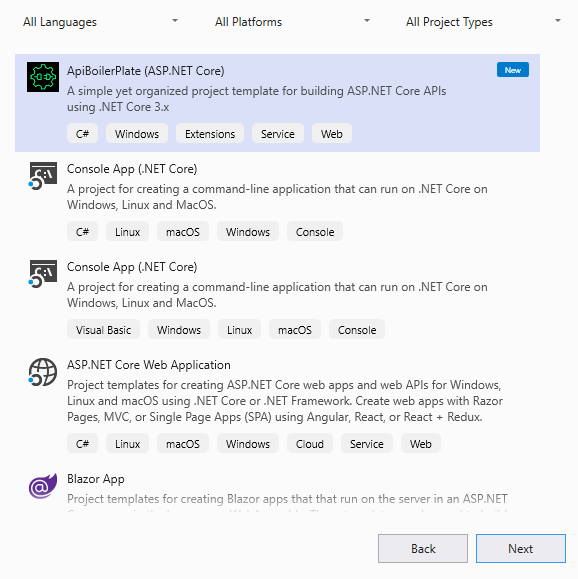Click the Service tag under ApiBoilerPlate
Viewport: 578px width, 579px height.
coord(278,133)
